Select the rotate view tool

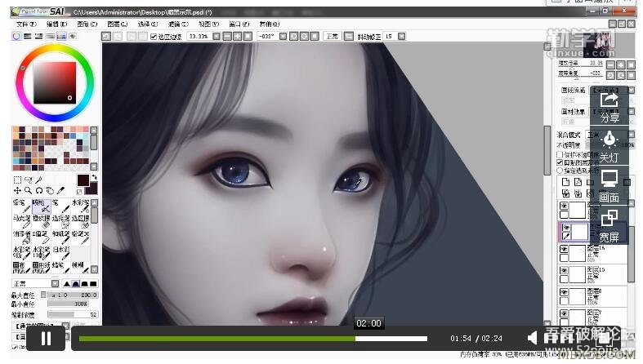coord(39,190)
